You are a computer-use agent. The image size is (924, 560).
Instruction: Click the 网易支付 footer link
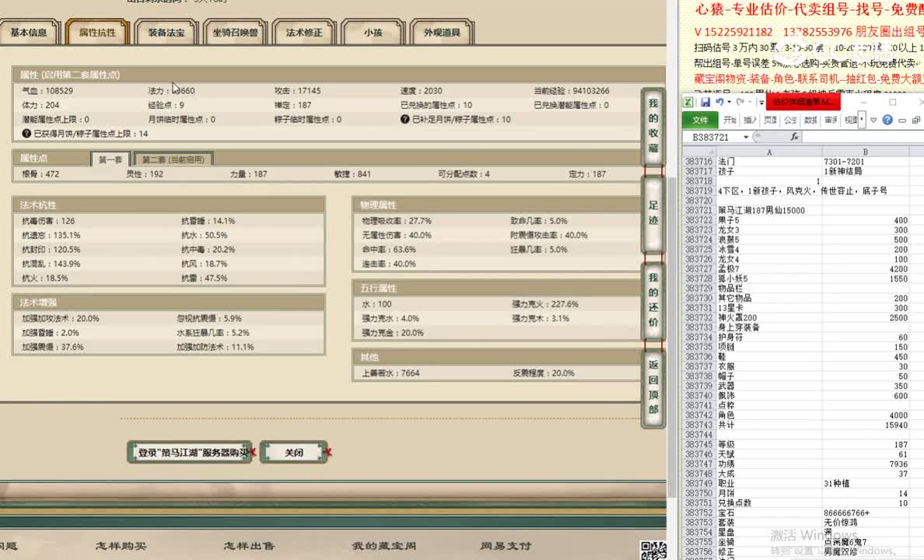click(506, 546)
